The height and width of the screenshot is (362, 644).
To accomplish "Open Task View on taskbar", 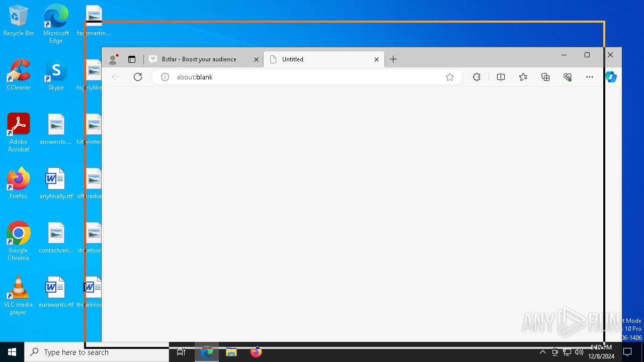I will pyautogui.click(x=181, y=352).
